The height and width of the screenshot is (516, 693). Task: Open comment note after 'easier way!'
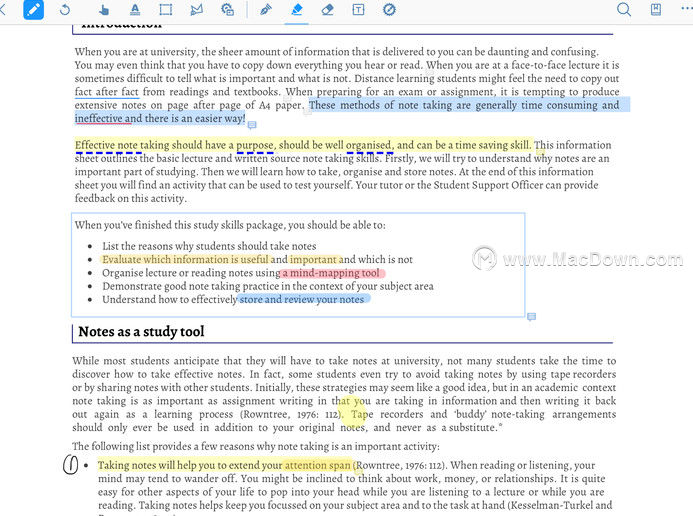point(252,125)
